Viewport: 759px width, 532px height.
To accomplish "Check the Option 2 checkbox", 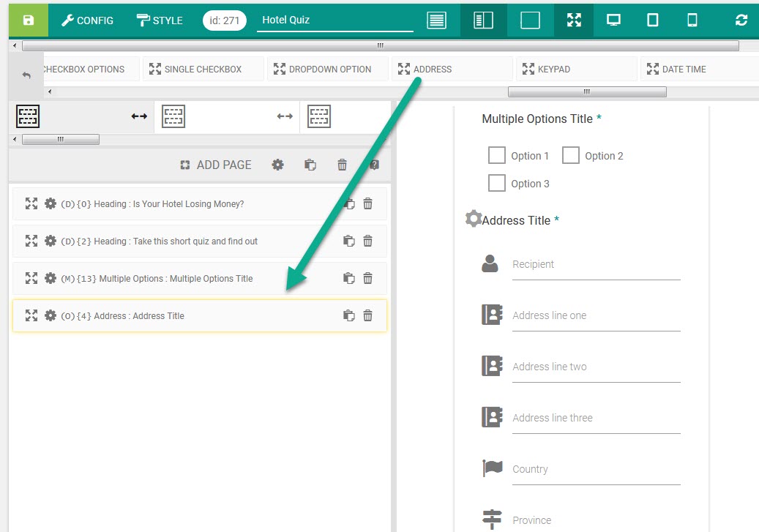I will point(571,155).
